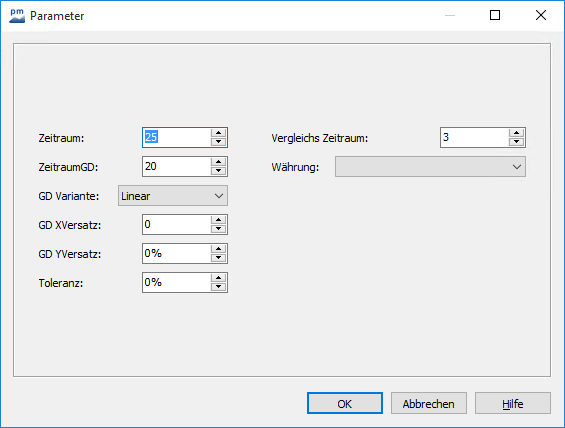Image resolution: width=565 pixels, height=428 pixels.
Task: Select the ZeitraumGD text field
Action: coord(177,166)
